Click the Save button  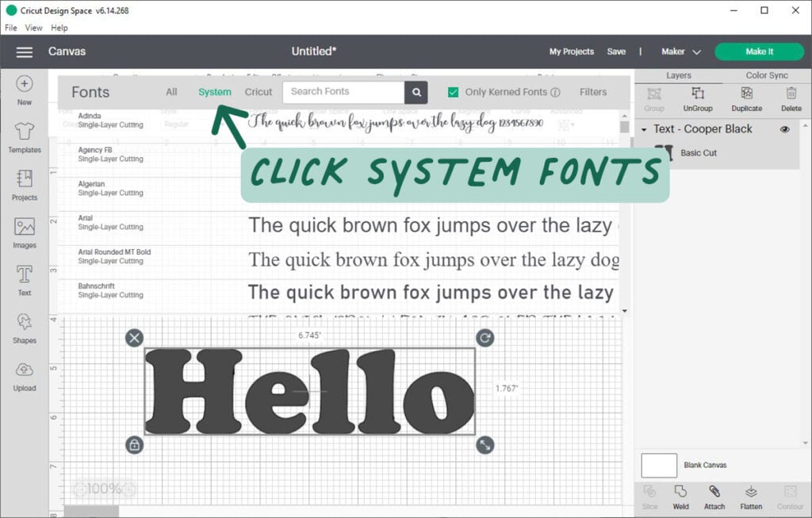click(x=616, y=52)
